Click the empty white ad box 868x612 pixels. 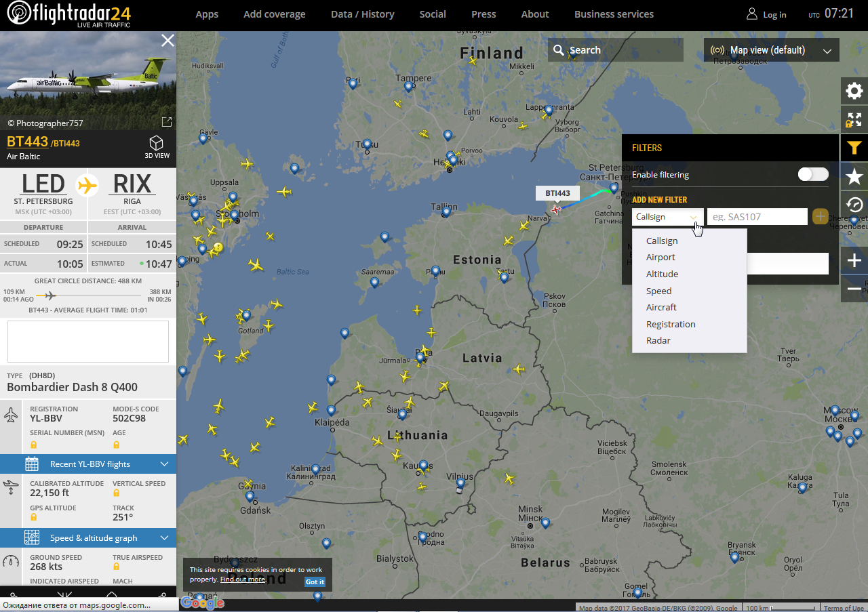point(88,342)
